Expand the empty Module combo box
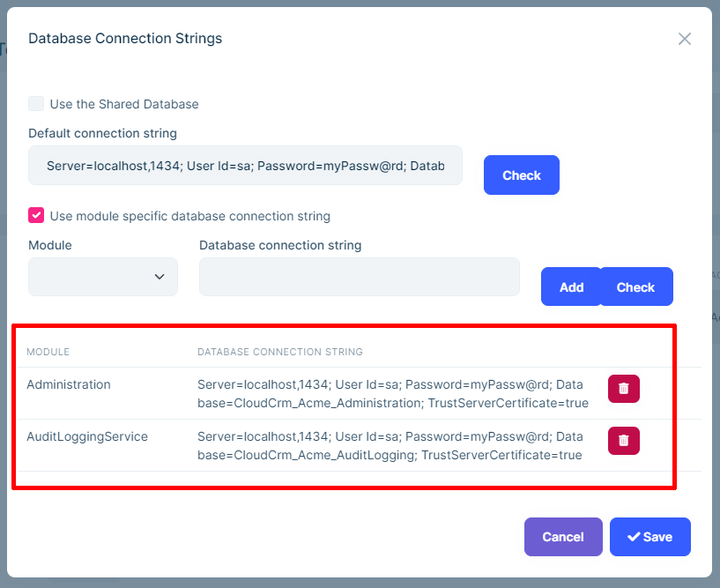This screenshot has width=720, height=588. click(102, 276)
